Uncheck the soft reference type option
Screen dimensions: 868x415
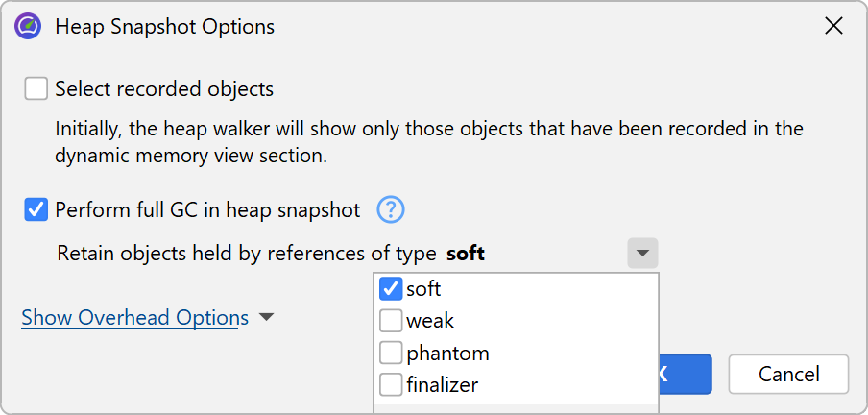pyautogui.click(x=391, y=288)
